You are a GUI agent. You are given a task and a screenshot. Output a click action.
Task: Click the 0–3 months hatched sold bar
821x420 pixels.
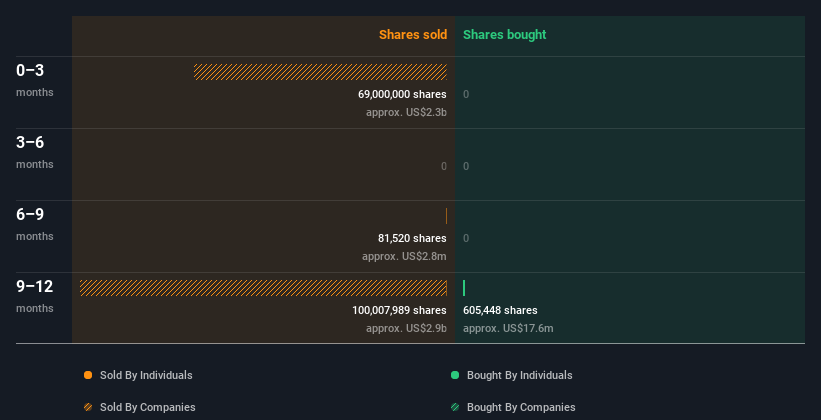point(320,72)
